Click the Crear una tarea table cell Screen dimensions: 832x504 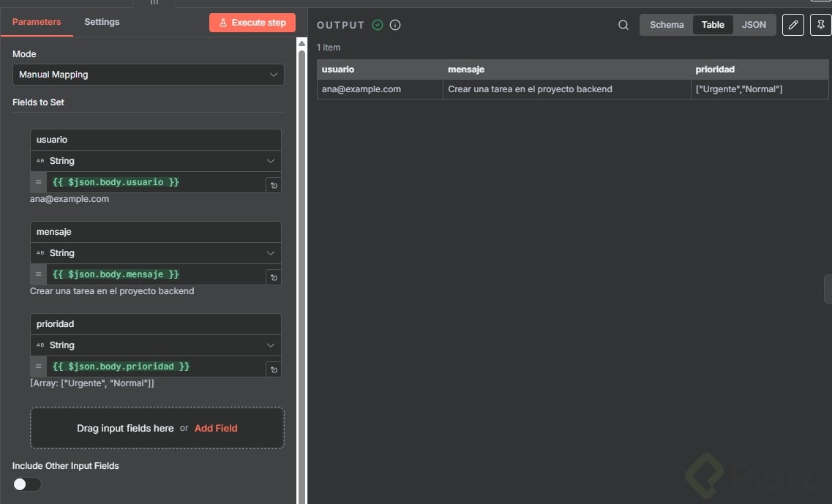(566, 89)
